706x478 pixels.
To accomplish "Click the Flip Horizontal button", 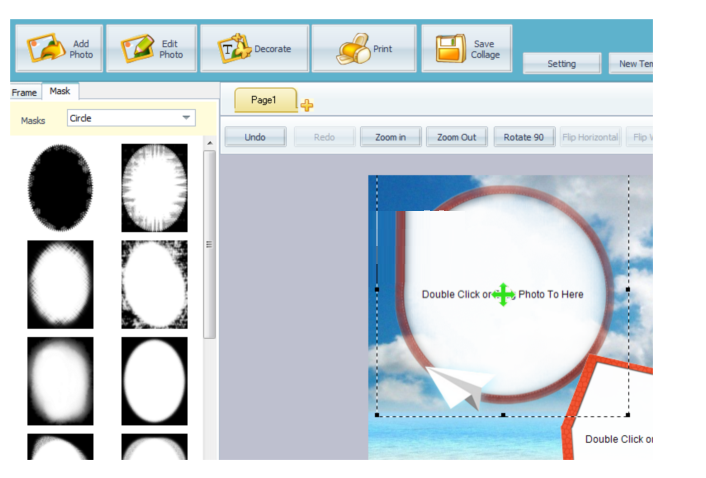I will pyautogui.click(x=590, y=137).
